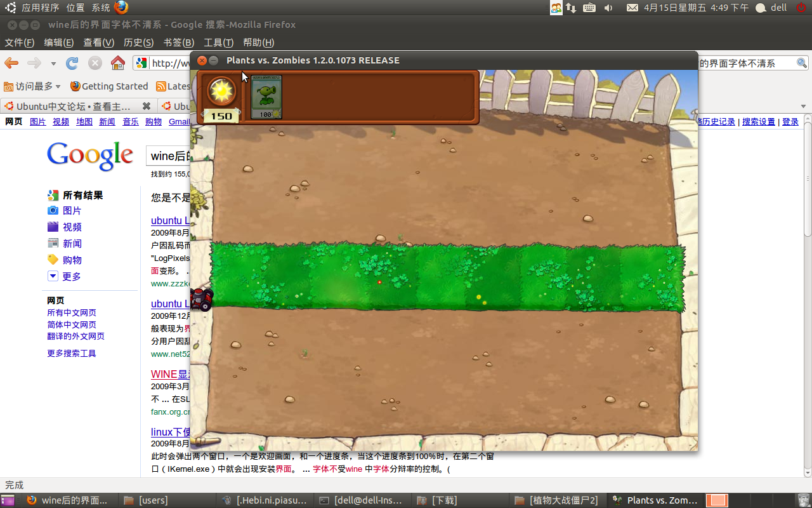Switch to [植物大战僵尸2] taskbar window
The image size is (812, 508).
click(556, 500)
